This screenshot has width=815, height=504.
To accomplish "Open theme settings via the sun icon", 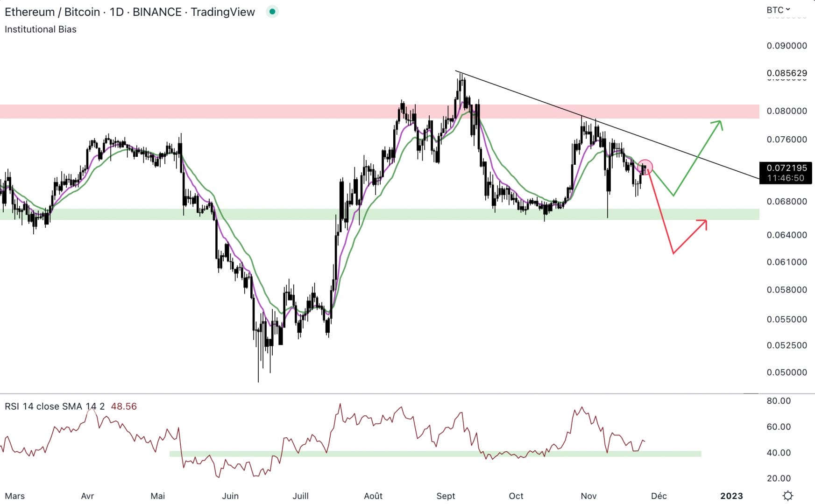I will point(788,496).
